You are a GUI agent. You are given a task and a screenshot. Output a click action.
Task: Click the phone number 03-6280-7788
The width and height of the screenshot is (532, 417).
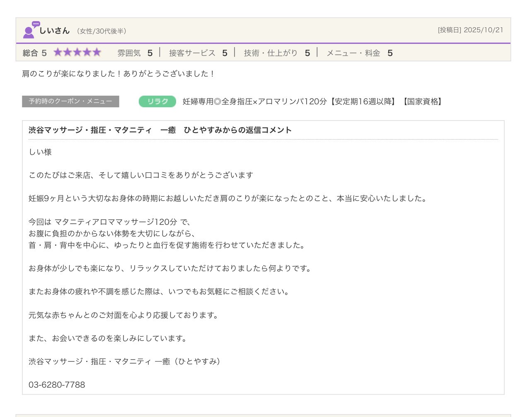57,385
